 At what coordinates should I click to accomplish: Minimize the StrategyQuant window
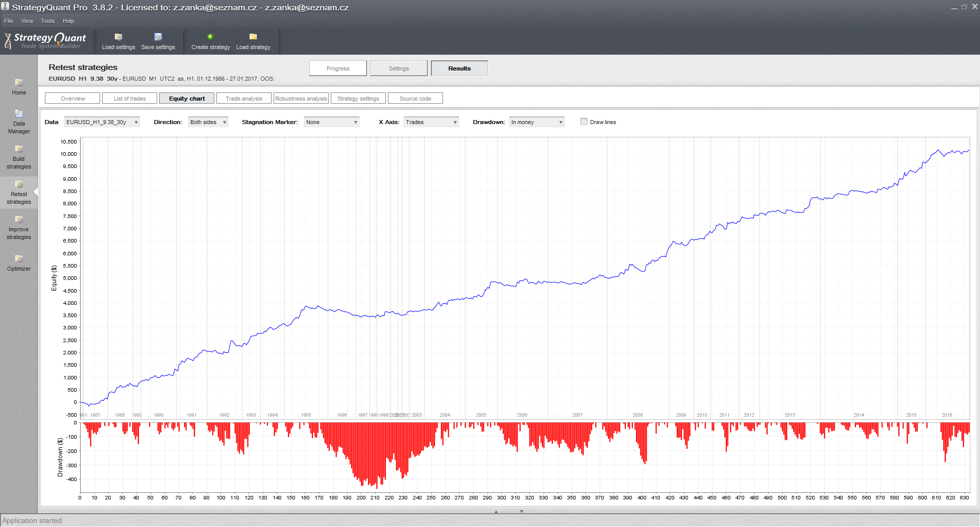pyautogui.click(x=954, y=7)
